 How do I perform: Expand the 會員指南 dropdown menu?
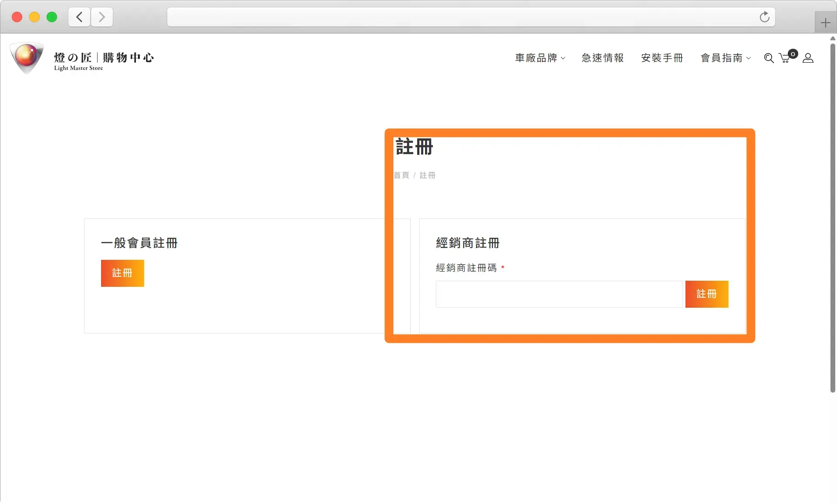(x=726, y=58)
